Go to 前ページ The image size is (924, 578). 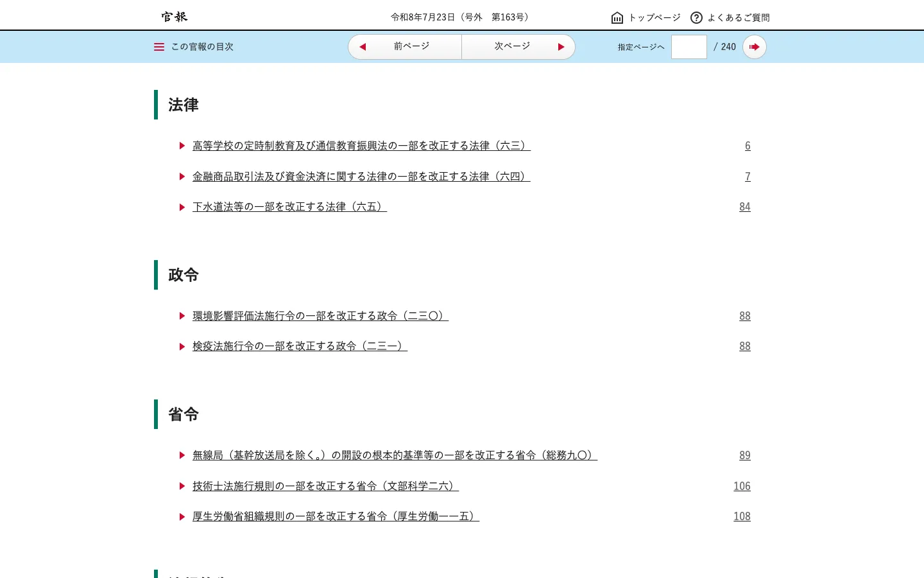[x=405, y=47]
